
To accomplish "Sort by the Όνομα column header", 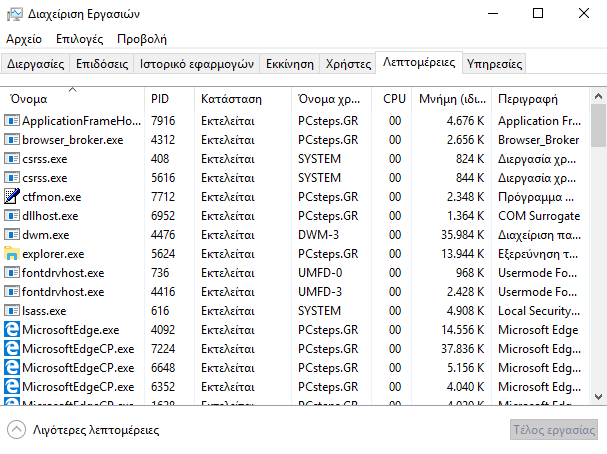I will click(x=72, y=99).
